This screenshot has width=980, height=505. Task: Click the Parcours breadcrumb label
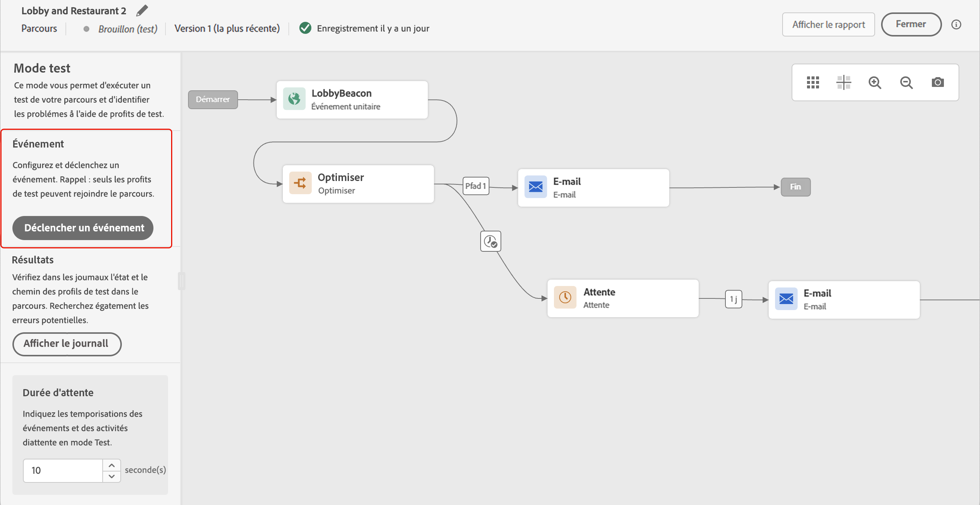click(39, 29)
